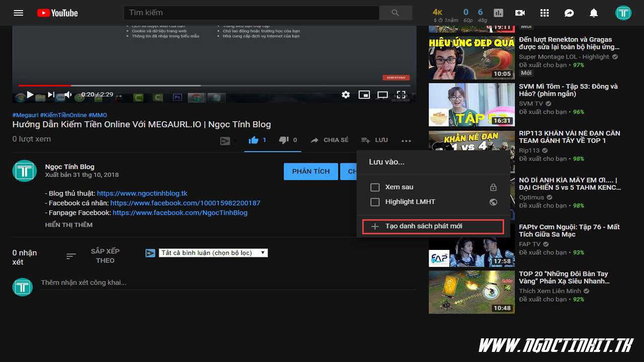
Task: Open RIP113 KHĂN VẢI NÉ ĐẠN video title
Action: 569,137
